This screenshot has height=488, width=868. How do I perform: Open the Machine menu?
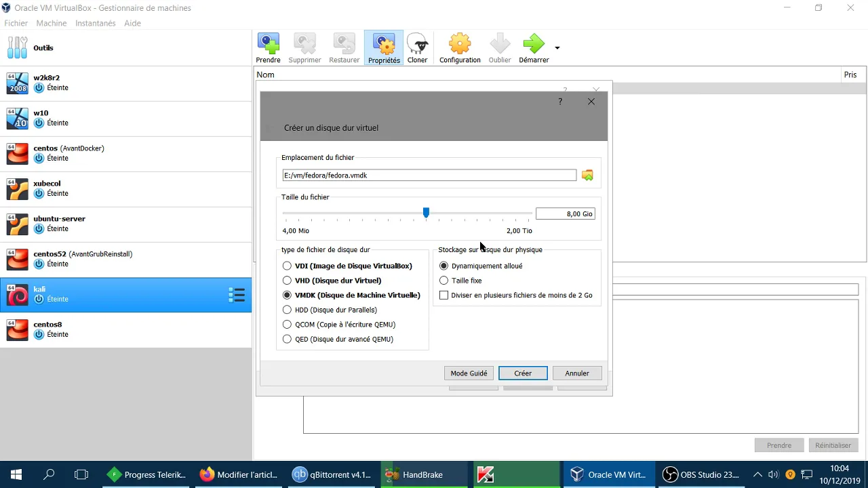tap(52, 23)
